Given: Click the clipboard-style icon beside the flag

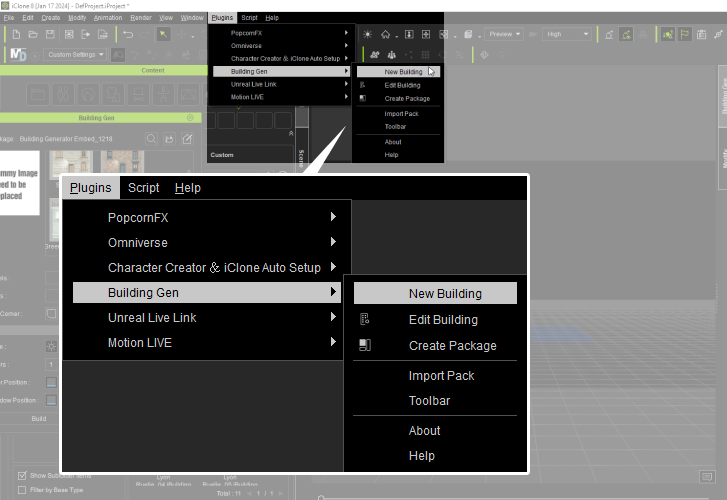Looking at the screenshot, I should pos(701,34).
